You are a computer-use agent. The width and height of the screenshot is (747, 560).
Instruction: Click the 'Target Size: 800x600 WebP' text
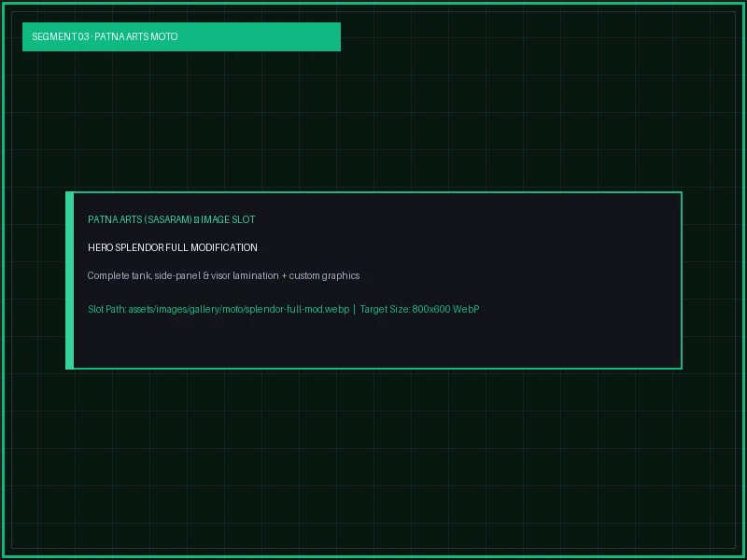coord(419,309)
